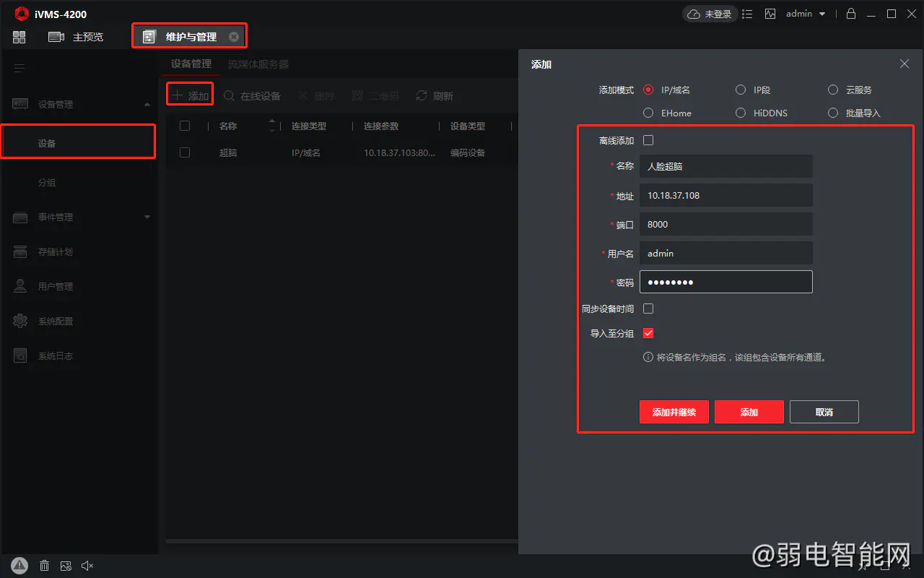Click the 用户名 field showing admin
This screenshot has height=578, width=924.
pyautogui.click(x=726, y=253)
